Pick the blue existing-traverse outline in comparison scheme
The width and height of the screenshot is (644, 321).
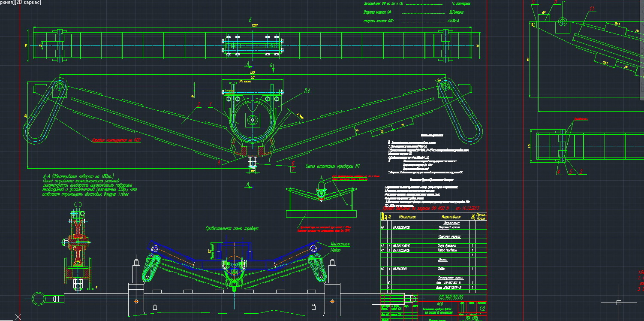(x=235, y=254)
